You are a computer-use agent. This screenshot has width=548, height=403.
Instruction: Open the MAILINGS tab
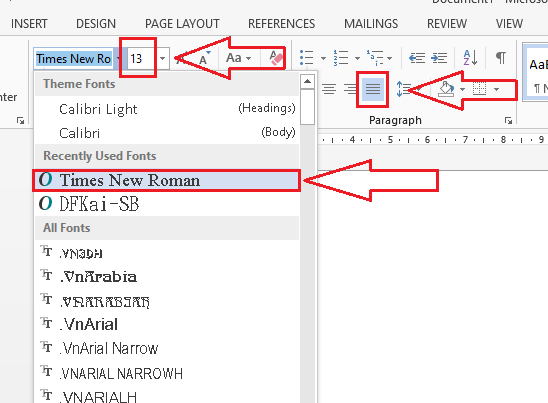pos(371,24)
